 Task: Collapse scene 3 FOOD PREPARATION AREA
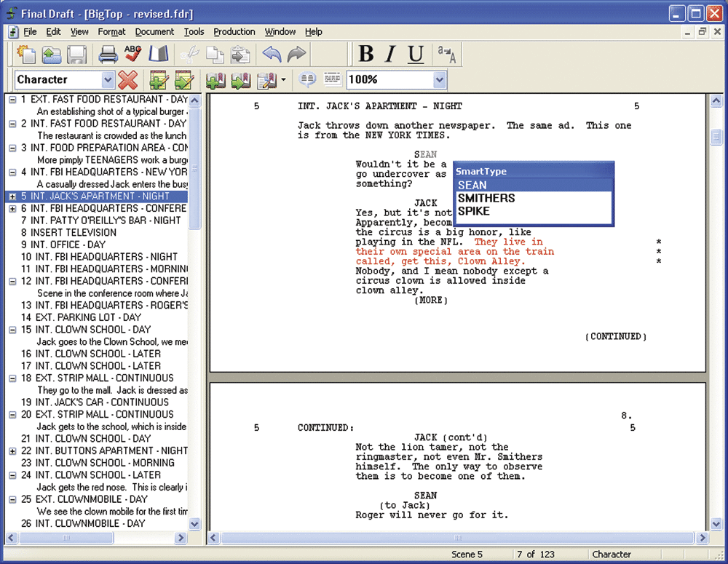pos(12,148)
